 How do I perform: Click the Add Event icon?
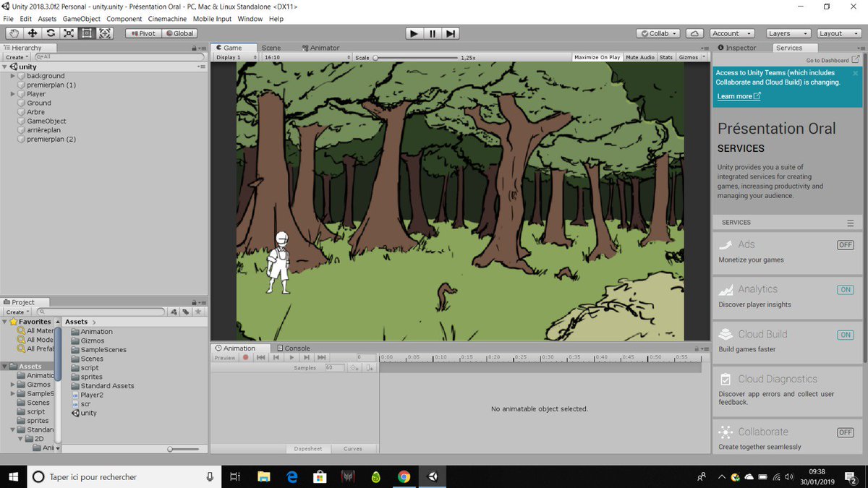tap(370, 368)
